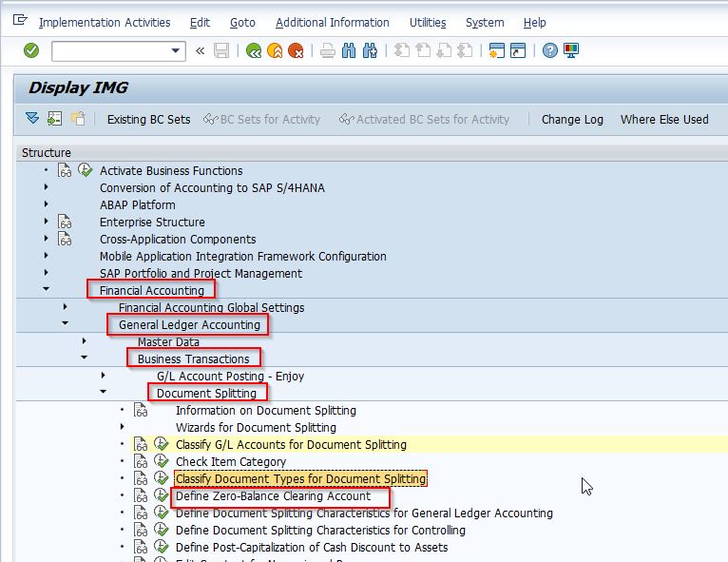728x562 pixels.
Task: Click the Expand All icon below title
Action: coord(33,119)
